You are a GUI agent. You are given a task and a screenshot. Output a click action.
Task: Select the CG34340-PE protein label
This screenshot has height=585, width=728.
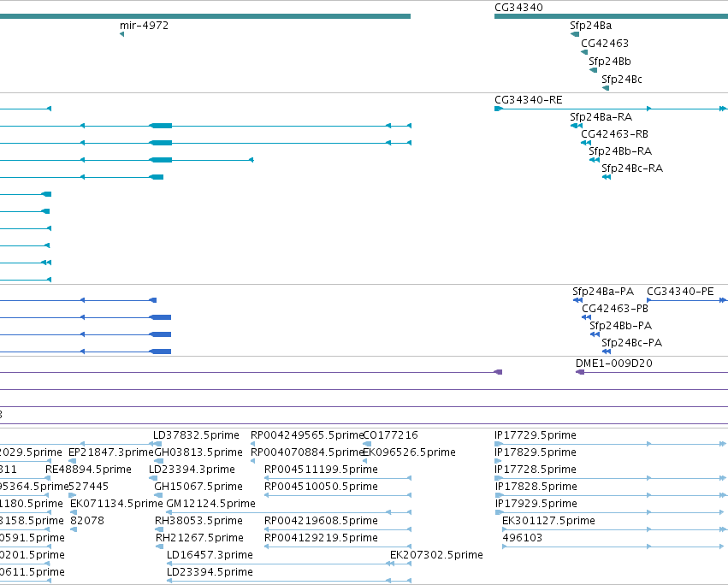(x=680, y=292)
